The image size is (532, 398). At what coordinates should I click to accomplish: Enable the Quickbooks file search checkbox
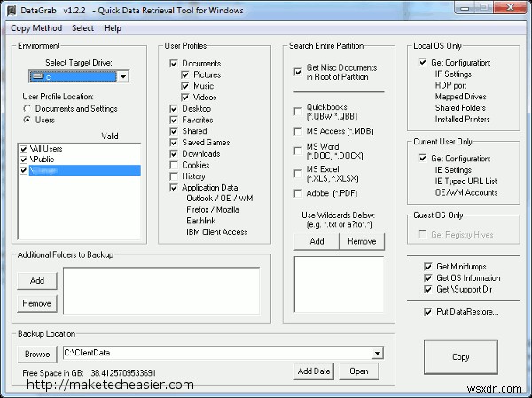[298, 112]
